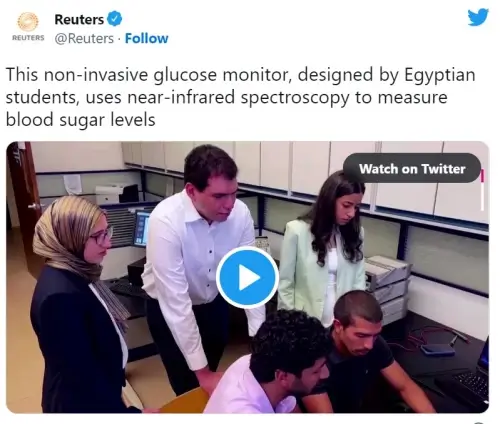The height and width of the screenshot is (424, 500).
Task: Follow the Reuters account
Action: pos(146,38)
